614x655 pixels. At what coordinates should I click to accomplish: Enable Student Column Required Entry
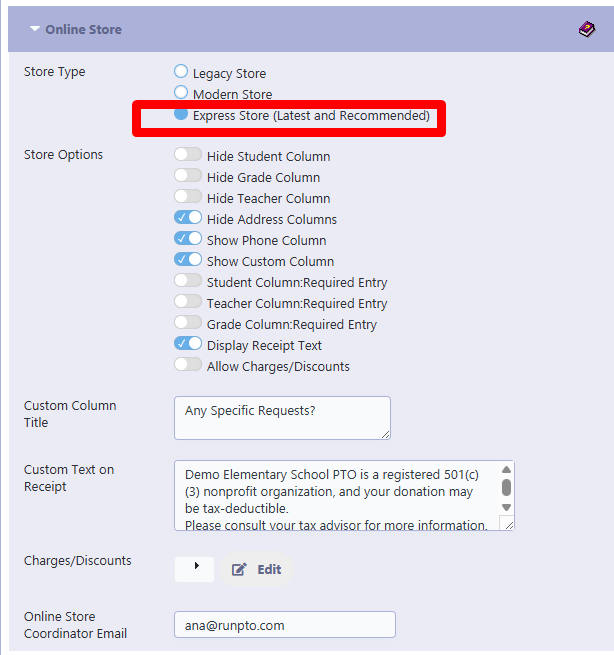click(188, 280)
